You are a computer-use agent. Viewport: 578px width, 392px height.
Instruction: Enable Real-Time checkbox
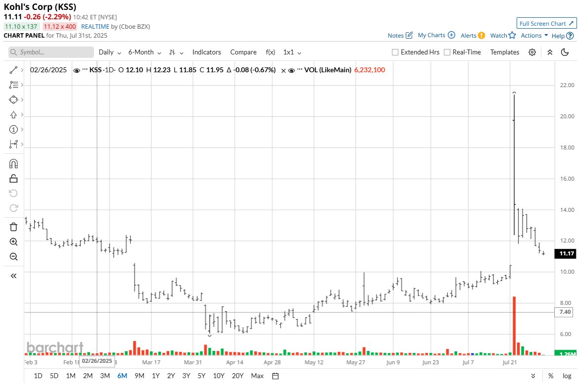pos(447,52)
